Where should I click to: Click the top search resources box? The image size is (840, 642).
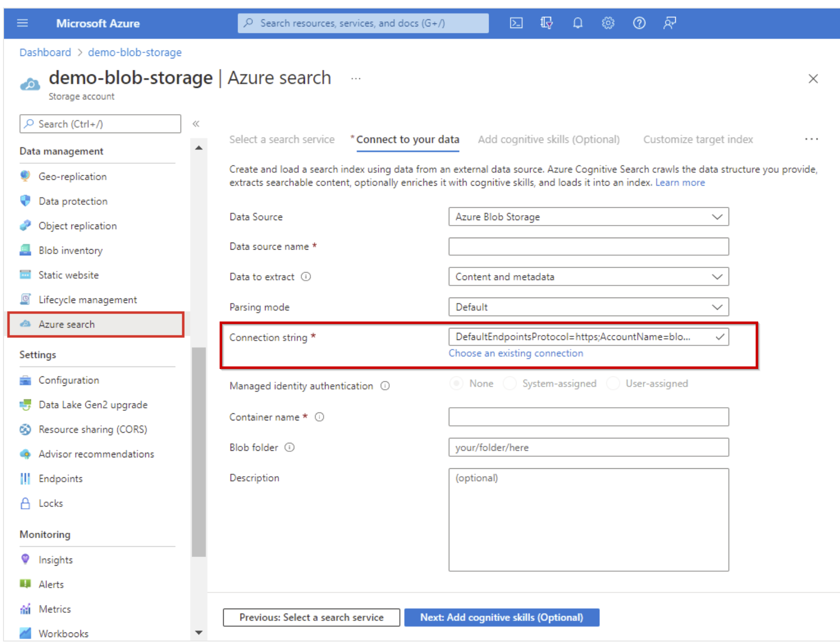(x=363, y=23)
